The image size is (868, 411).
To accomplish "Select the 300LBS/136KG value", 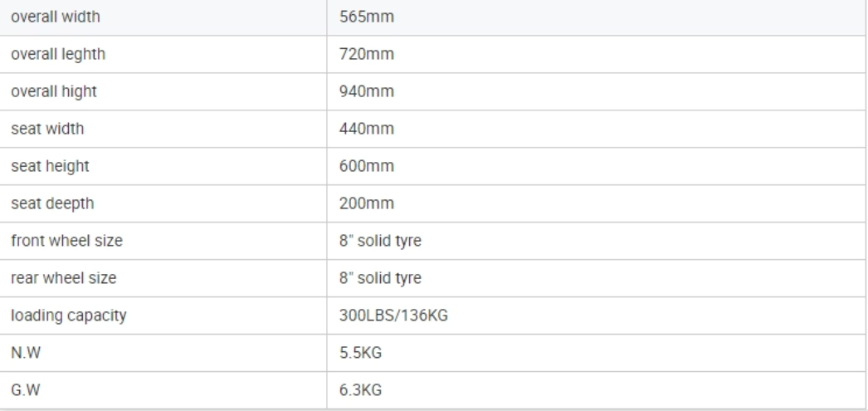I will pos(393,316).
